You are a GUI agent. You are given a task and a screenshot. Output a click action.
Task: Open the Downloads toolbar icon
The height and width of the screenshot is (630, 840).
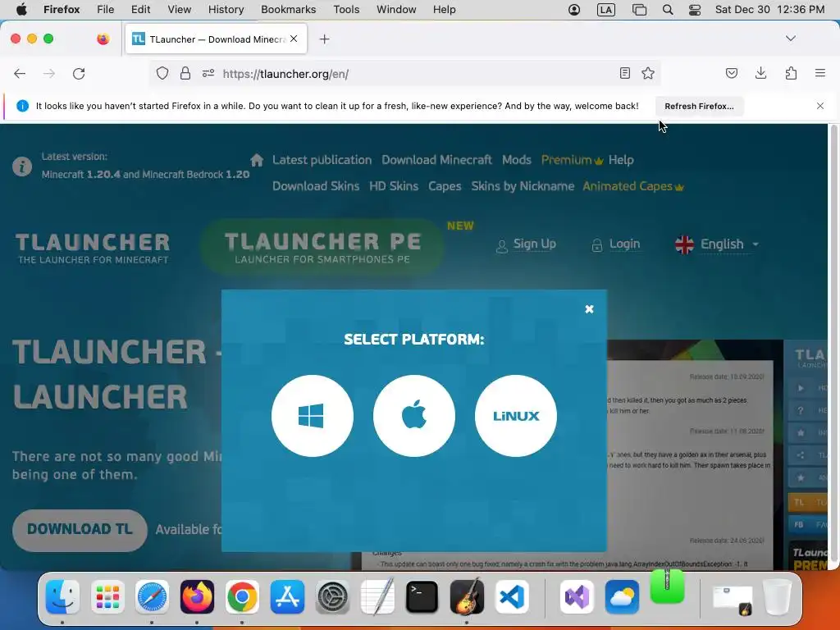[x=760, y=73]
